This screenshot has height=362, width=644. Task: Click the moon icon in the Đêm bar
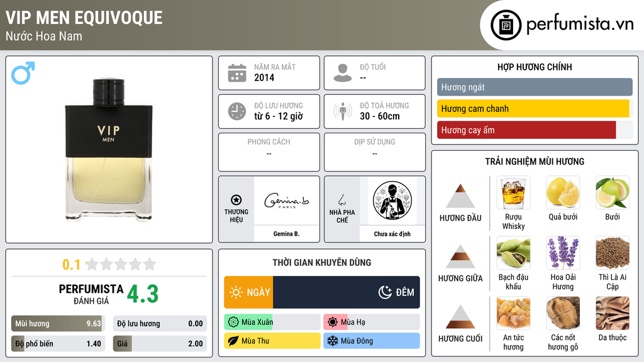click(385, 292)
